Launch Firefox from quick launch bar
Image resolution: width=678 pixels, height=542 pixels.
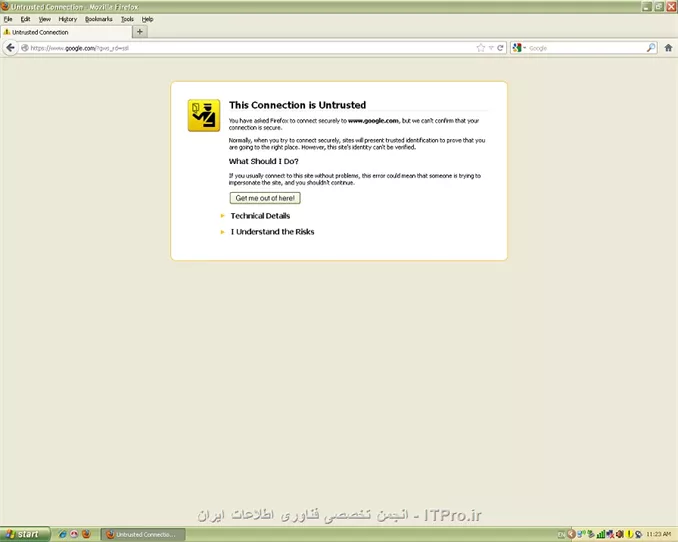pos(86,534)
